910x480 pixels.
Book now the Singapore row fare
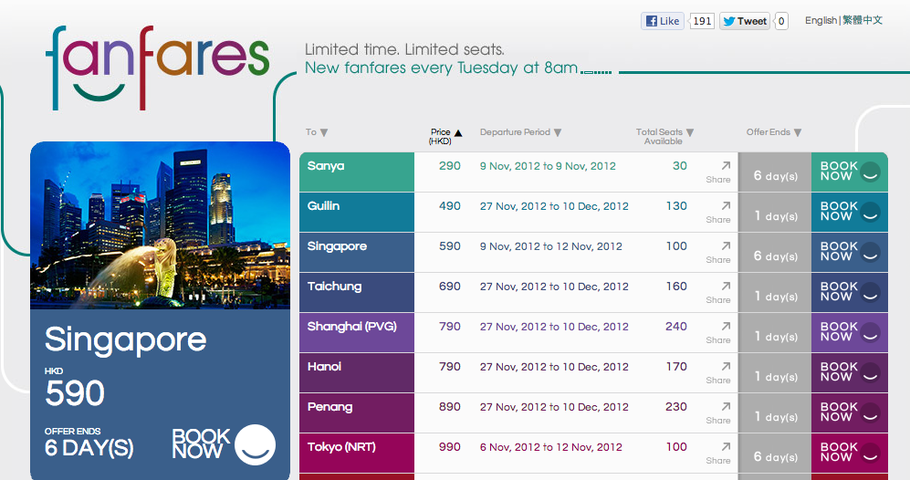(x=850, y=252)
